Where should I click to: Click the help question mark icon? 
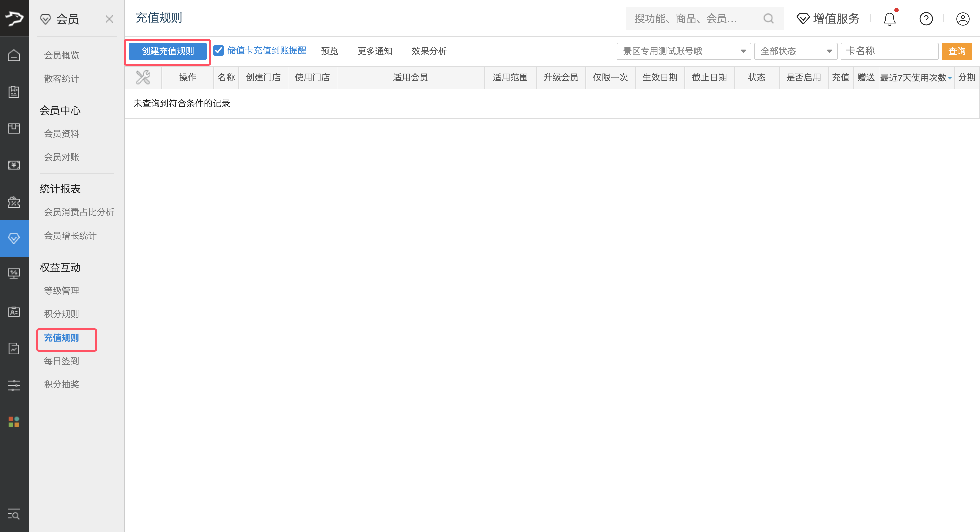[926, 19]
